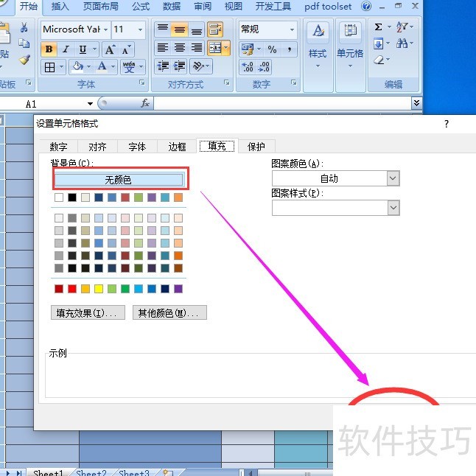Apply Comma Style icon

pyautogui.click(x=289, y=49)
